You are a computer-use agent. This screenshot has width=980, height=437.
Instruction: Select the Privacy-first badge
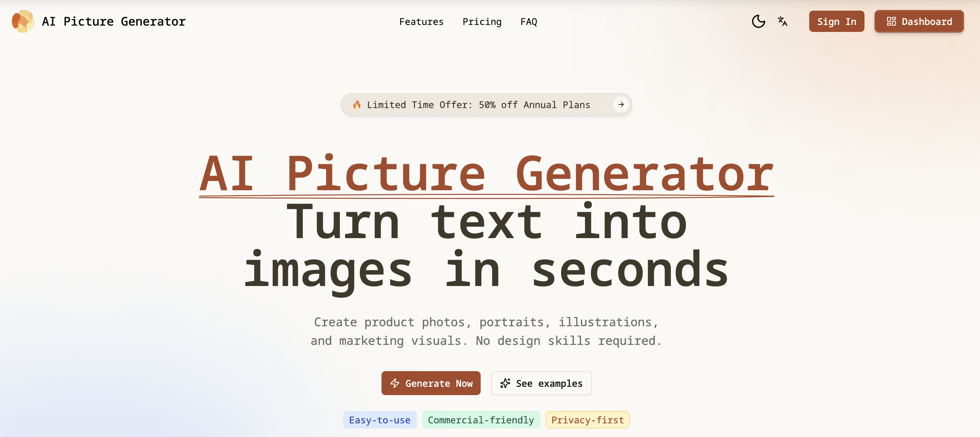(588, 420)
